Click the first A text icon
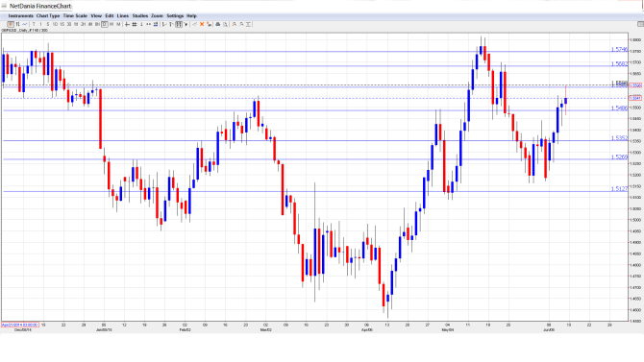644x362 pixels. pos(235,24)
